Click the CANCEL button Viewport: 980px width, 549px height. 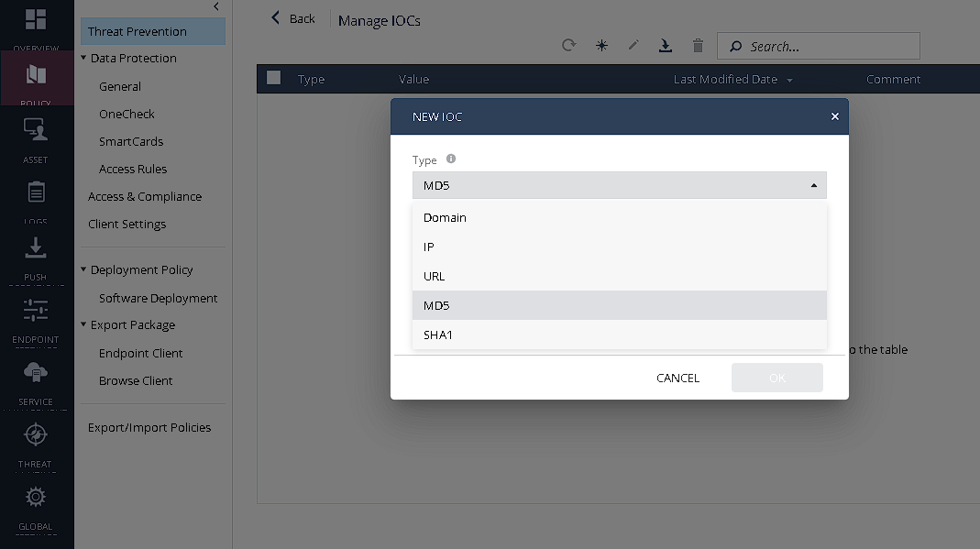(x=677, y=378)
